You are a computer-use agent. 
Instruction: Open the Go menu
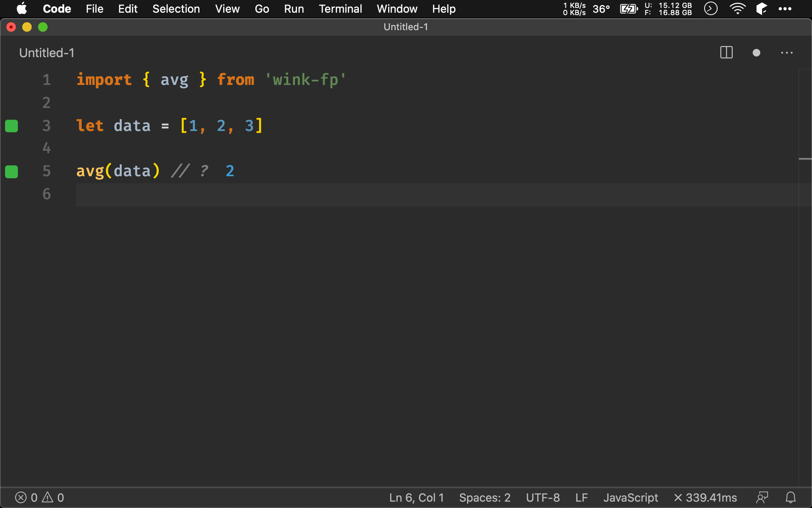click(262, 9)
